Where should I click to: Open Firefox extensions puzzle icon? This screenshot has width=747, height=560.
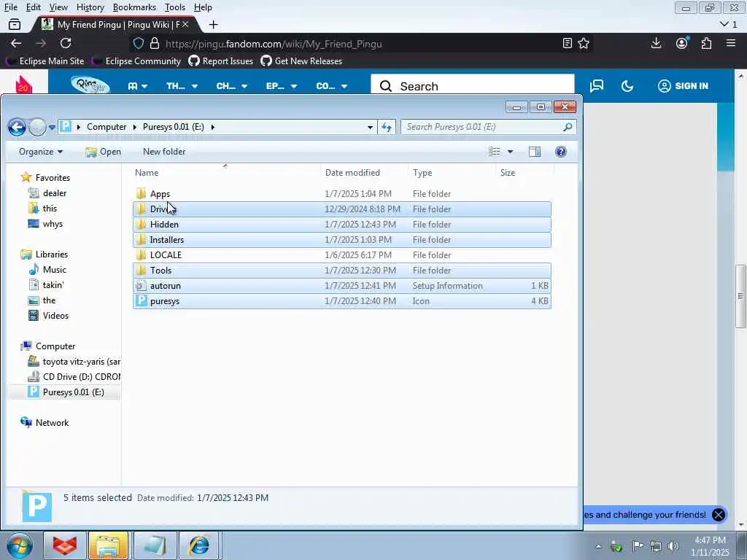(706, 43)
